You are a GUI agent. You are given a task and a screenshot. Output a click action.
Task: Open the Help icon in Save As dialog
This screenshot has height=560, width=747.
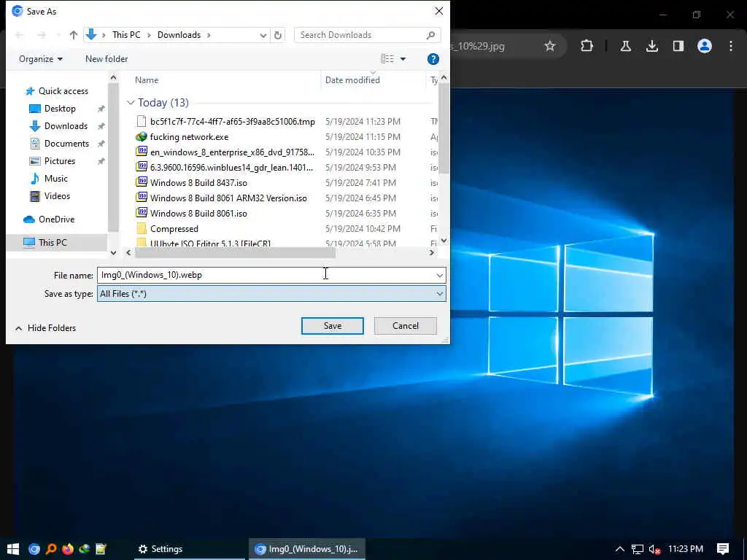pos(433,59)
